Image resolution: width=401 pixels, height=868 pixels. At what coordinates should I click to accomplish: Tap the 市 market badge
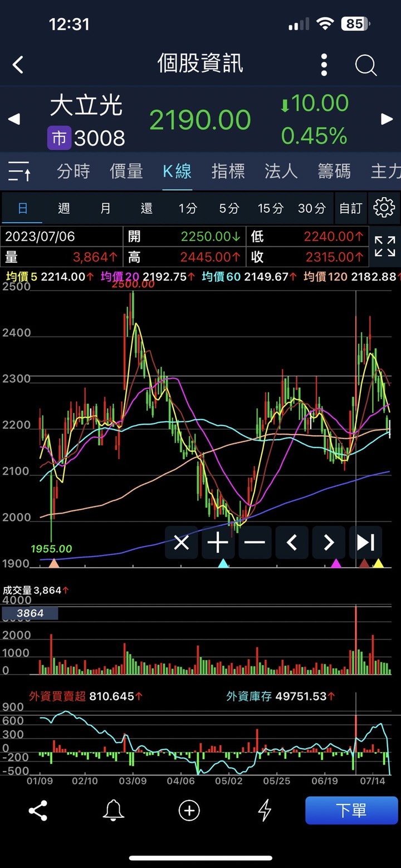coord(59,138)
